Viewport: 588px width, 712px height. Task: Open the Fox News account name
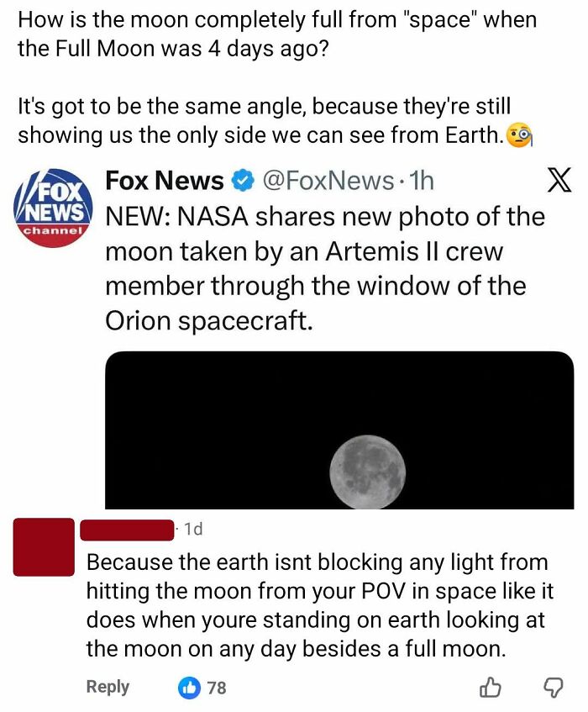165,180
